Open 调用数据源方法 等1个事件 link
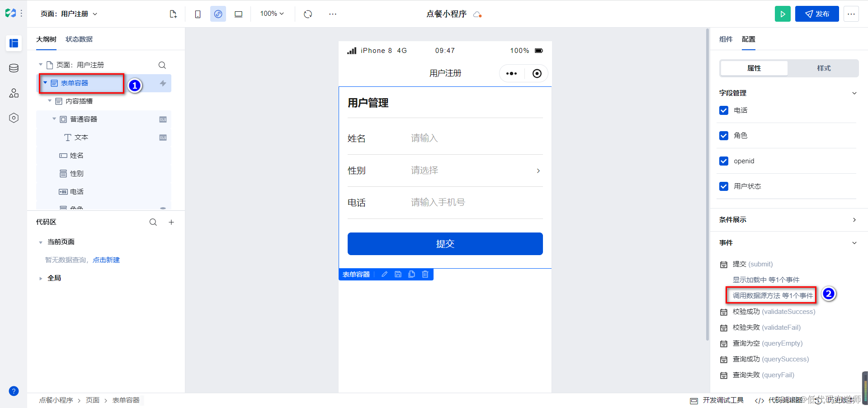The height and width of the screenshot is (408, 868). (x=773, y=296)
